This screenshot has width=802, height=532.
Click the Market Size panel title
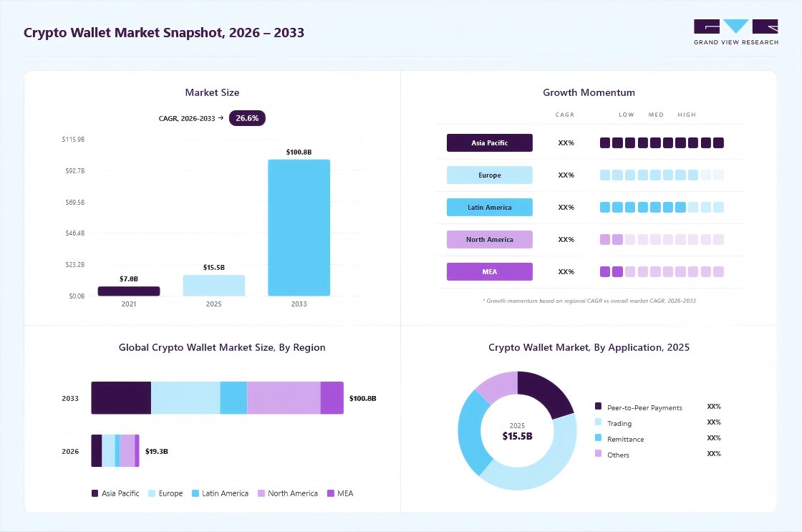pos(212,92)
